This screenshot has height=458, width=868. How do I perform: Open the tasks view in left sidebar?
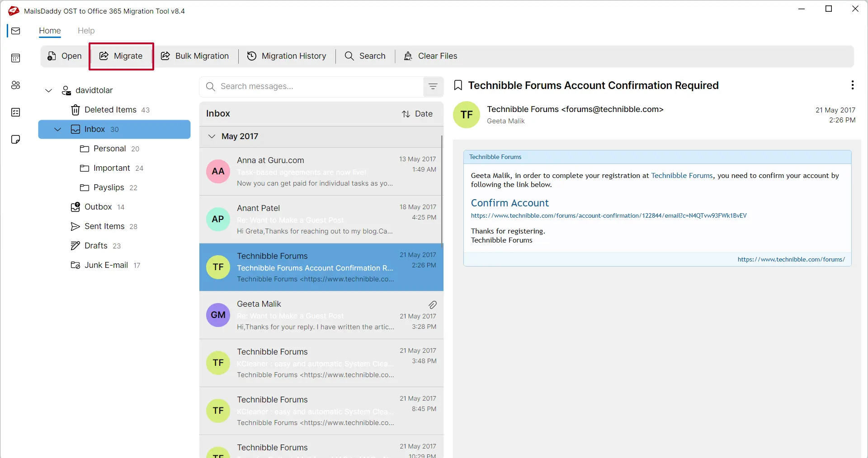[15, 112]
